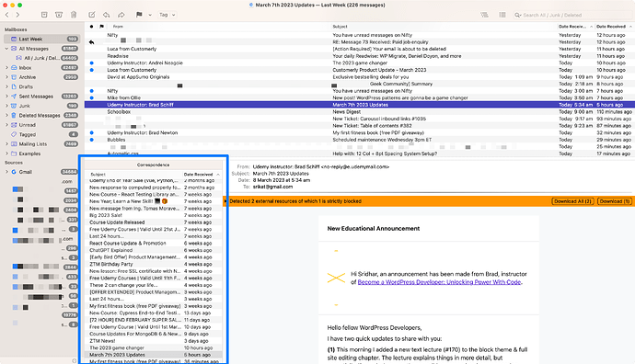The image size is (635, 364).
Task: Click the Tagged mailbox tag icon
Action: point(14,134)
